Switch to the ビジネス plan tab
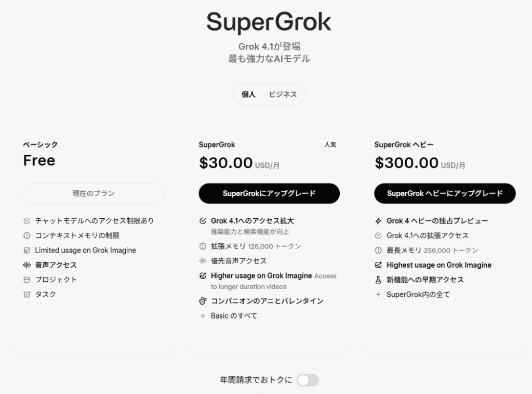The width and height of the screenshot is (532, 394). (283, 95)
